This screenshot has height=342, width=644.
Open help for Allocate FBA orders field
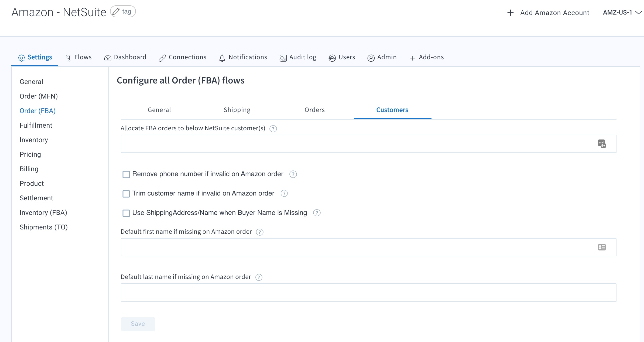273,129
